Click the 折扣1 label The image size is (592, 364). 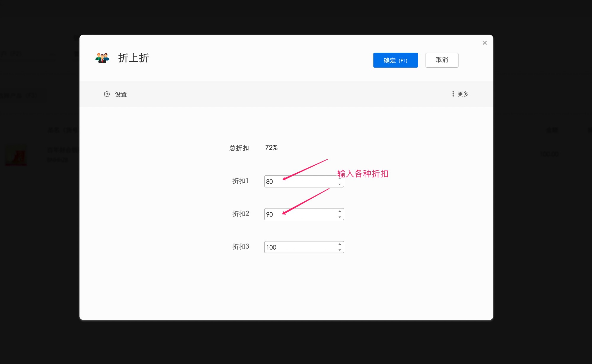[240, 181]
